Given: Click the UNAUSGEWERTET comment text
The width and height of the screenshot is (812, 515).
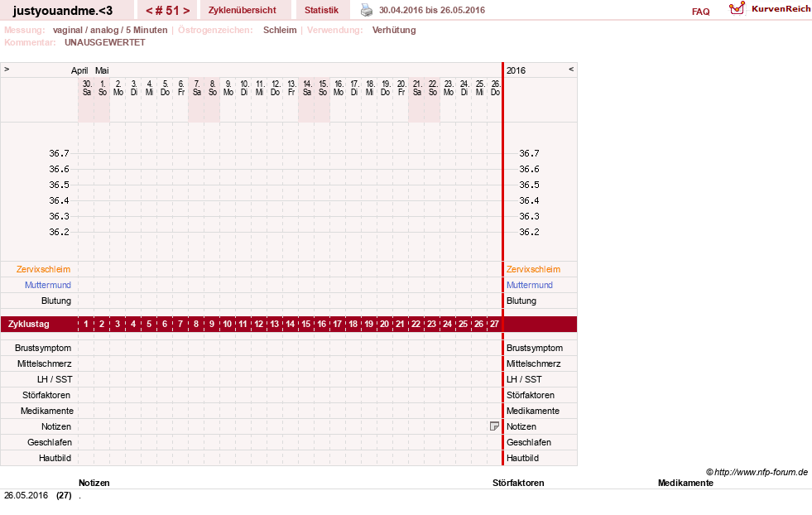Looking at the screenshot, I should [x=104, y=42].
